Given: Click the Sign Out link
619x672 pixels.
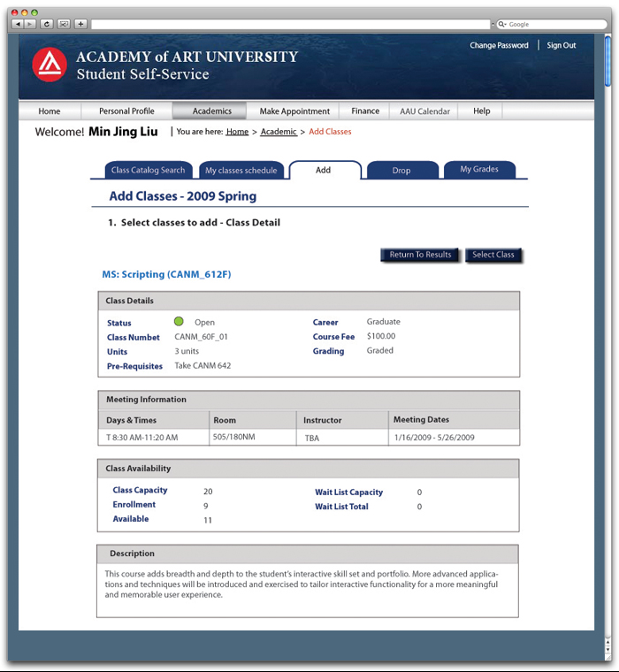Looking at the screenshot, I should click(x=562, y=45).
